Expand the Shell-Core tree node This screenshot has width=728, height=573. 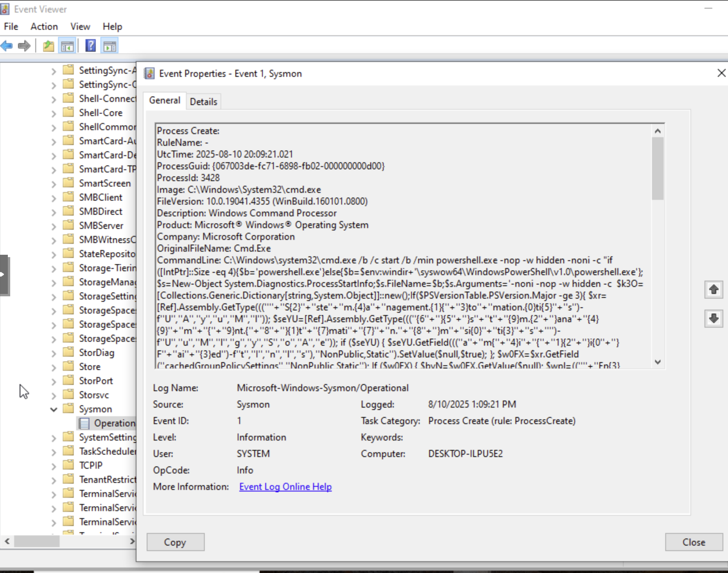54,113
